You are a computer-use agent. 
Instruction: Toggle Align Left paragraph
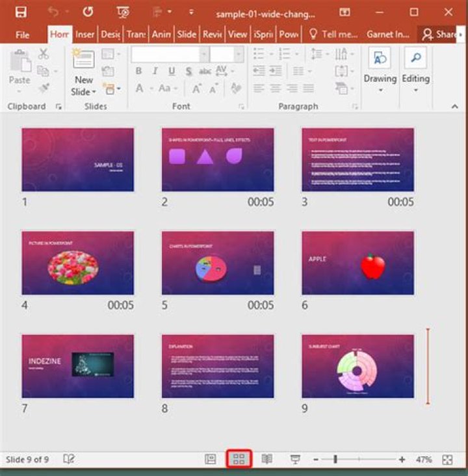259,88
